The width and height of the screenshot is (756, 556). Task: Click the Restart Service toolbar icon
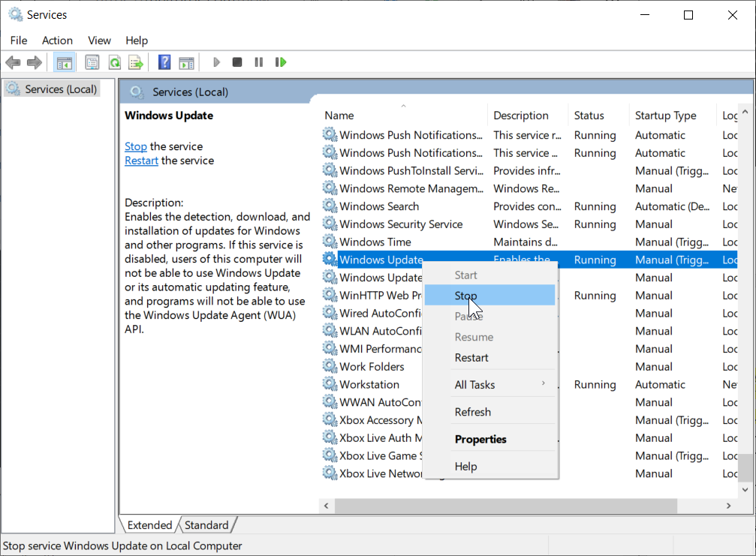click(281, 62)
